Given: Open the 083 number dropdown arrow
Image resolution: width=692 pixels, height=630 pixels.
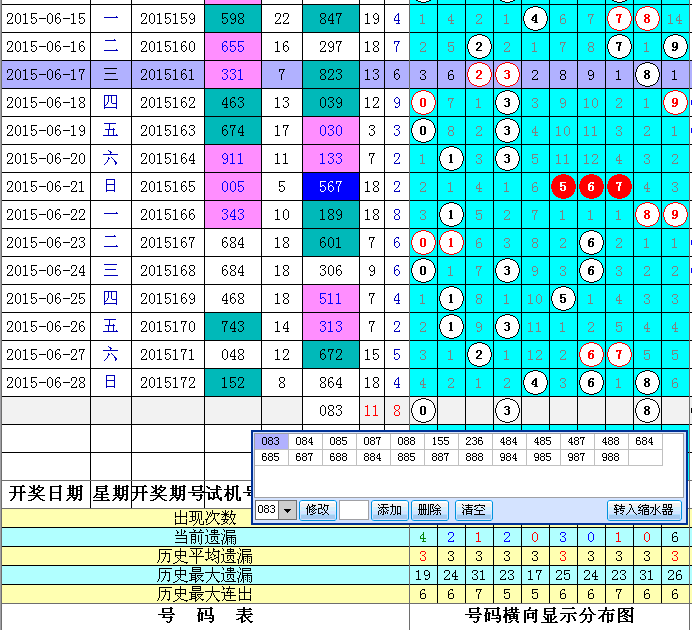Looking at the screenshot, I should pyautogui.click(x=287, y=510).
